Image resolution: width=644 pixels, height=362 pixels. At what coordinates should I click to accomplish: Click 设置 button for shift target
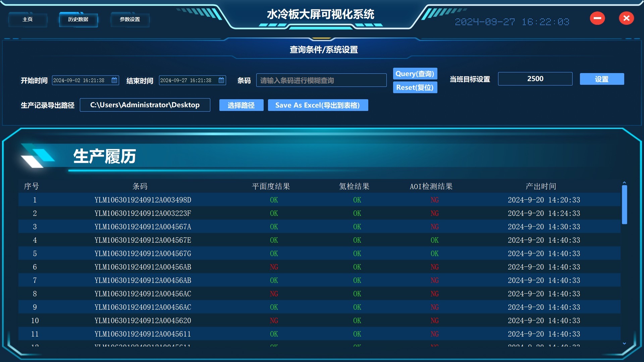(x=602, y=79)
